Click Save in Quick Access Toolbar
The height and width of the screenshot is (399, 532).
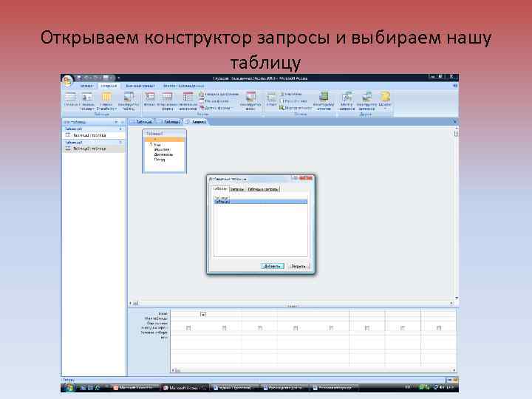[x=79, y=78]
